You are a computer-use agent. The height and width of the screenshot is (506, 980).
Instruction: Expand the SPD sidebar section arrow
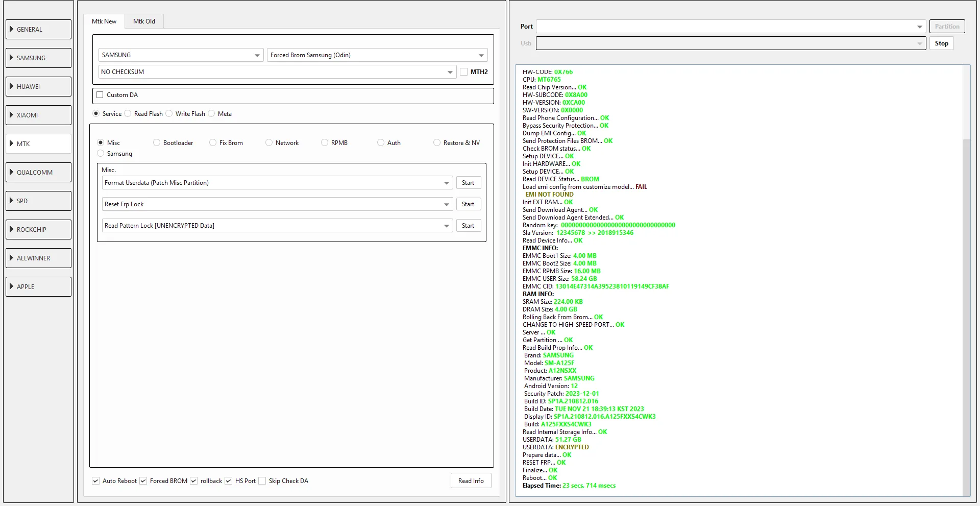click(11, 201)
